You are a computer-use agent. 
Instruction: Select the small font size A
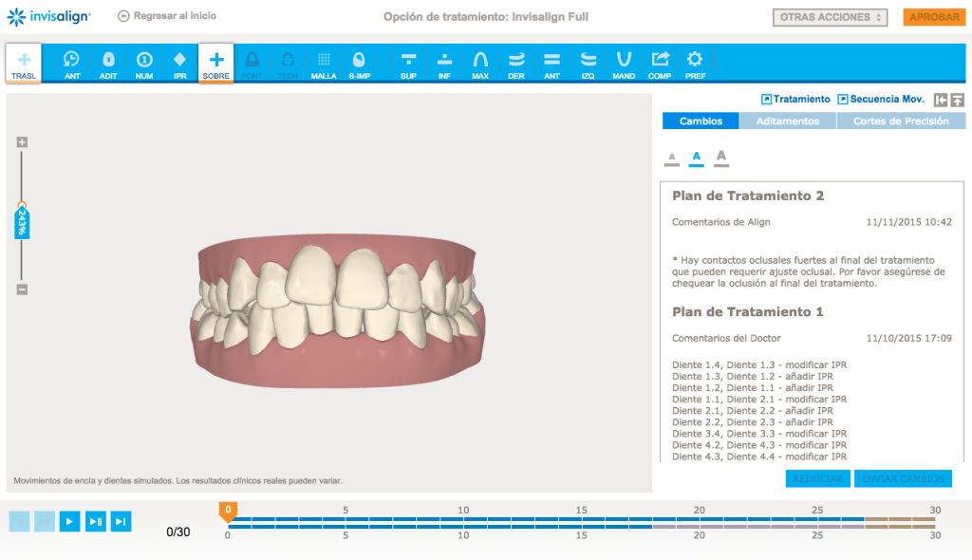671,159
